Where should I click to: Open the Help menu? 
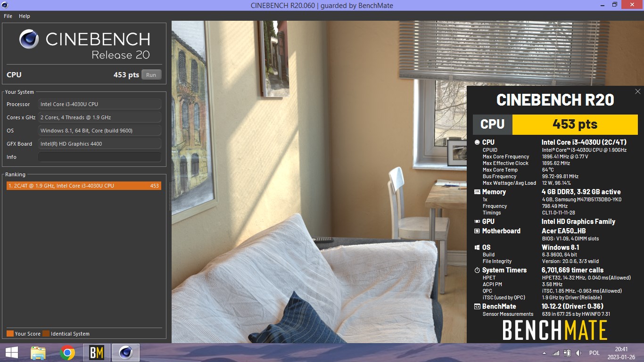pyautogui.click(x=25, y=16)
